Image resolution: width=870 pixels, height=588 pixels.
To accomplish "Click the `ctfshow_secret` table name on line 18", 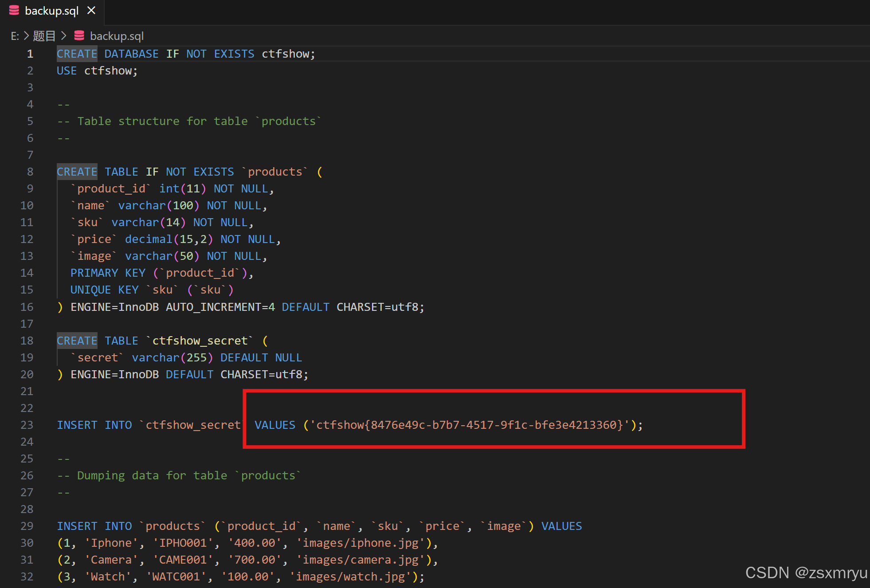I will (200, 341).
